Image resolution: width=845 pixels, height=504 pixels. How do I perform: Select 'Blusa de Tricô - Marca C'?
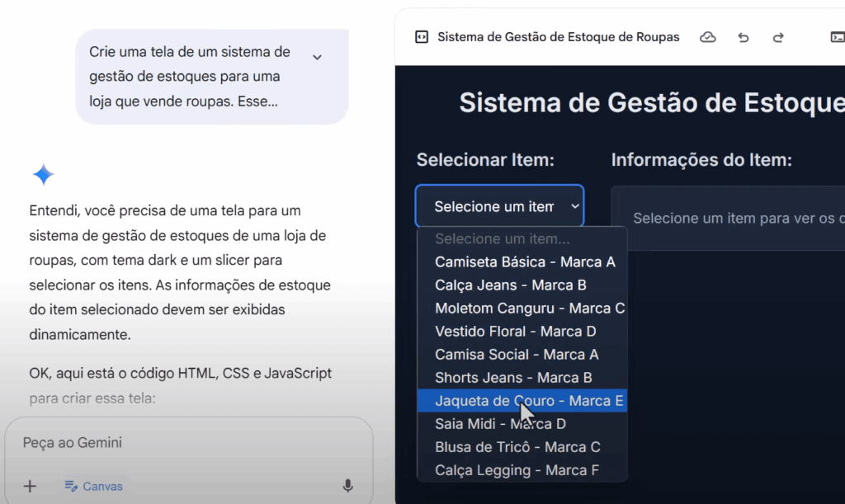pos(522,447)
